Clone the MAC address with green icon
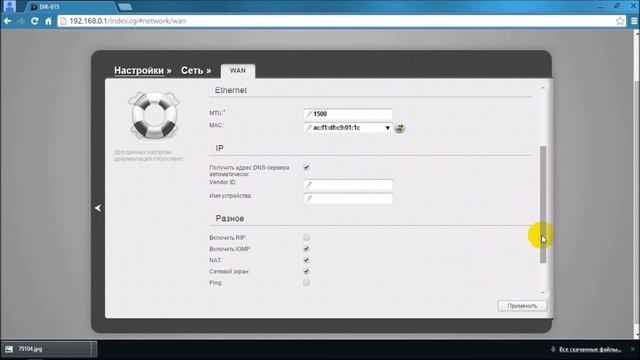640x360 pixels. (400, 128)
